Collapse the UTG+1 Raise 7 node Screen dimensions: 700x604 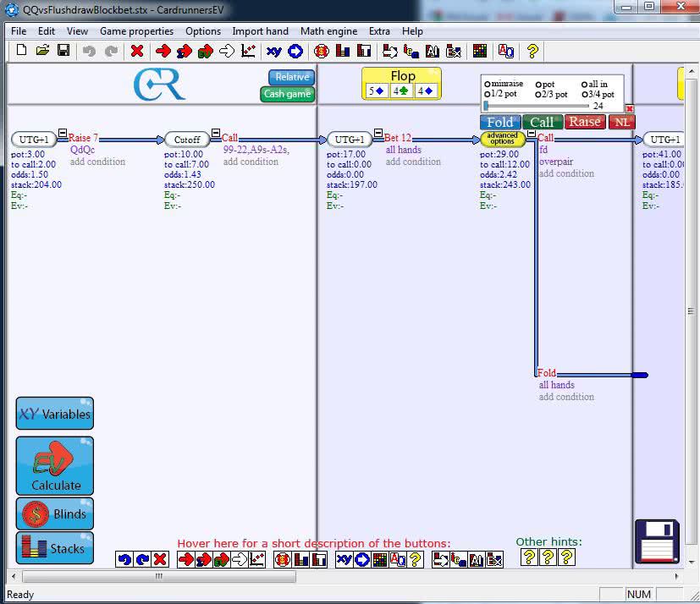63,133
